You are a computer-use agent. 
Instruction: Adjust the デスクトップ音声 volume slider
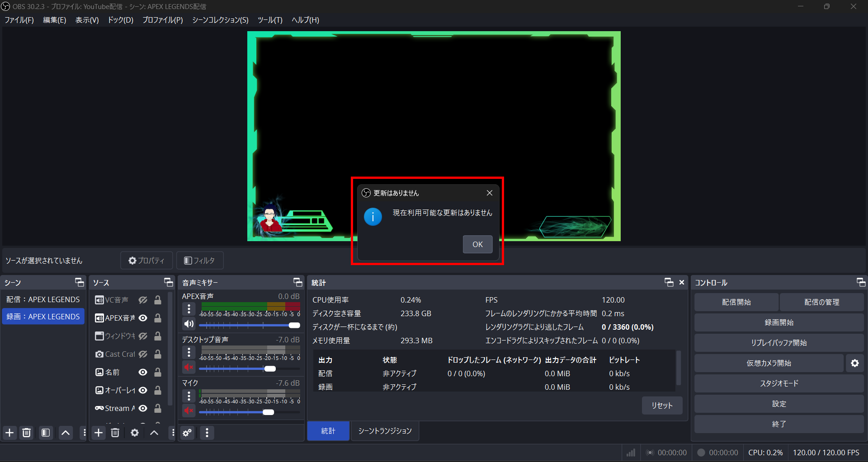(x=250, y=369)
